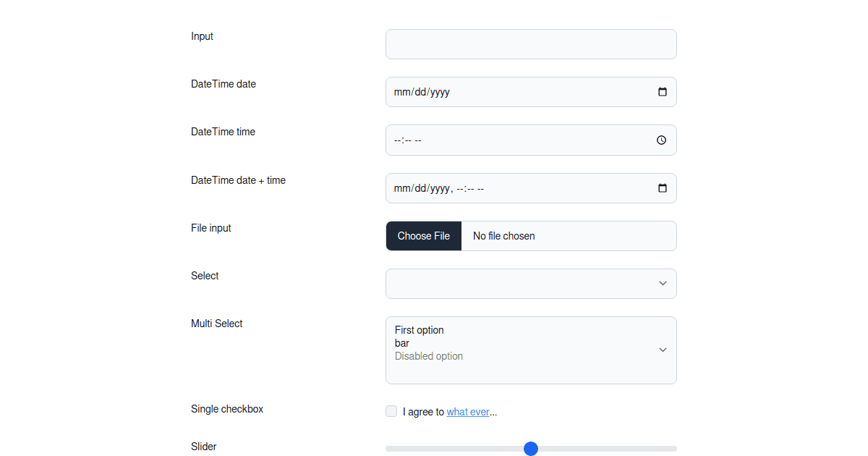Click the empty Input text field
The image size is (868, 456).
531,44
